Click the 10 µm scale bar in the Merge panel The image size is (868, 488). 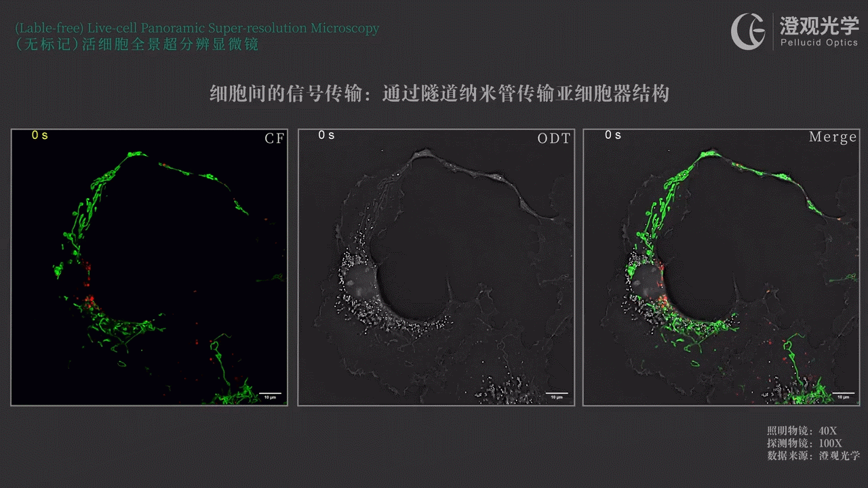[842, 394]
